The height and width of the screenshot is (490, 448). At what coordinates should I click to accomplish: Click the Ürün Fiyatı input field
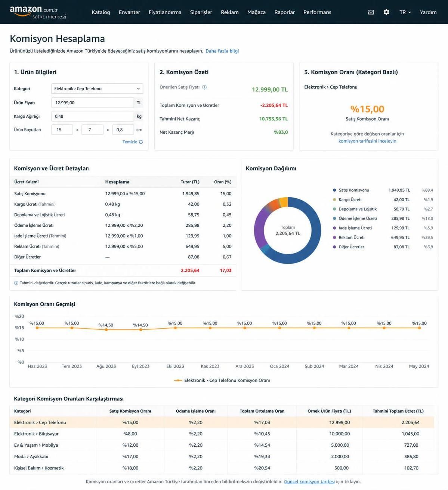pos(93,103)
